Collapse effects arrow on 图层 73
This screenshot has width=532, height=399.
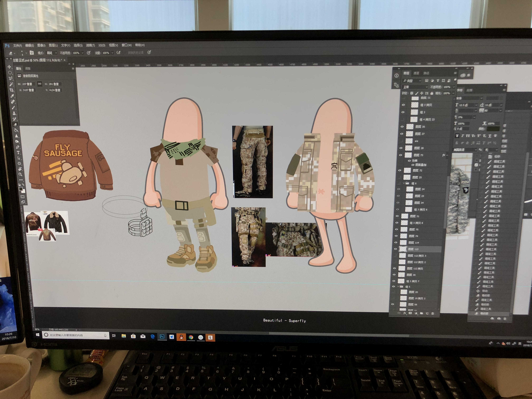click(x=447, y=155)
